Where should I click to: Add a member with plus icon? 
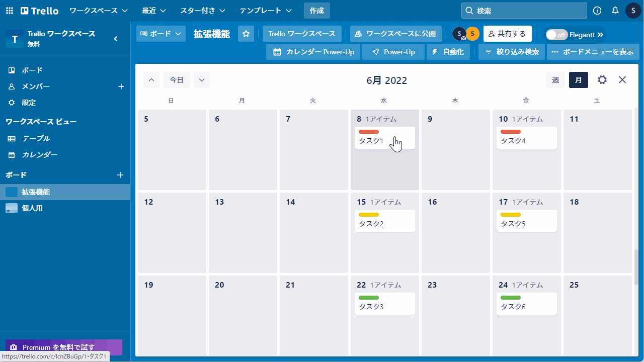(121, 86)
